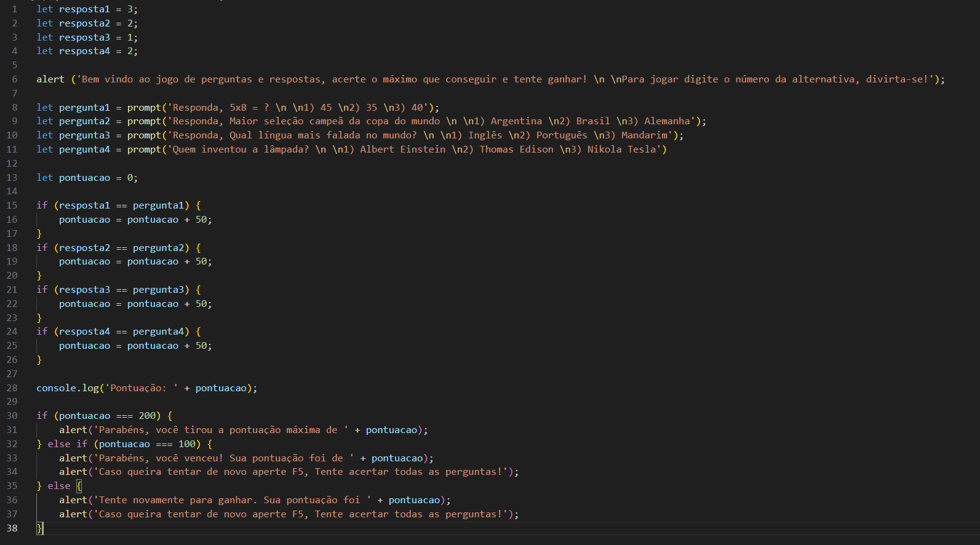Click 'Nikola Tesla' option text
The image size is (980, 545).
(621, 149)
